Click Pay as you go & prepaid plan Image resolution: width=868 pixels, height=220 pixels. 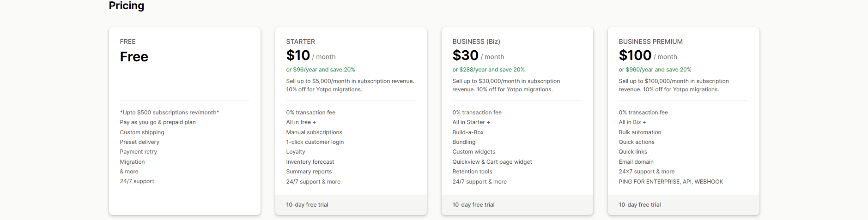pyautogui.click(x=158, y=122)
